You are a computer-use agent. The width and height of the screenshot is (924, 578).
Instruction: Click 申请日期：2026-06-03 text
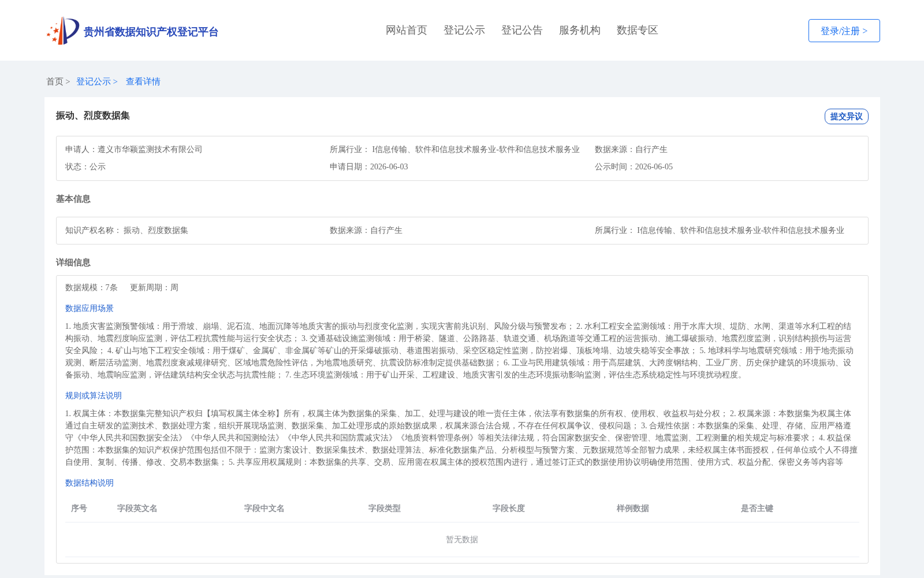click(369, 166)
